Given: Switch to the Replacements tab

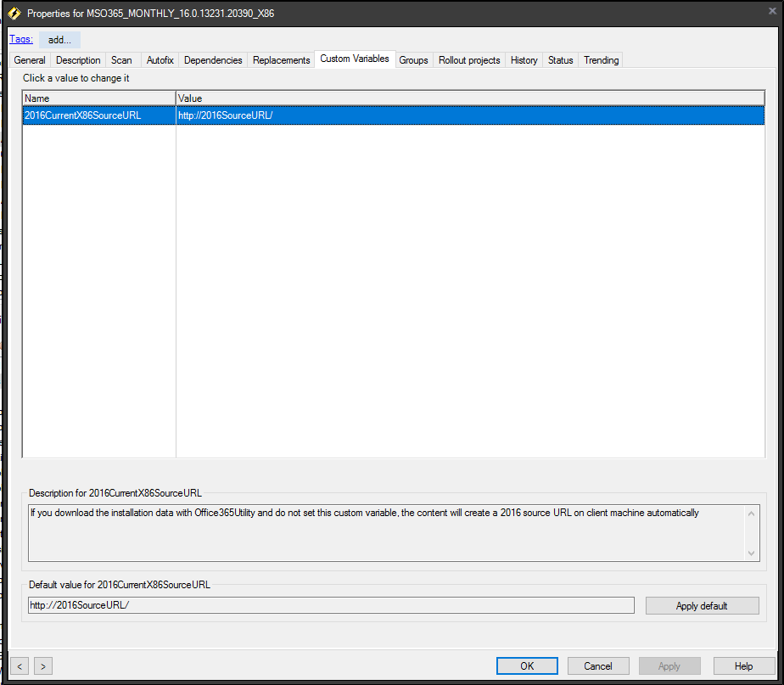Looking at the screenshot, I should coord(282,60).
